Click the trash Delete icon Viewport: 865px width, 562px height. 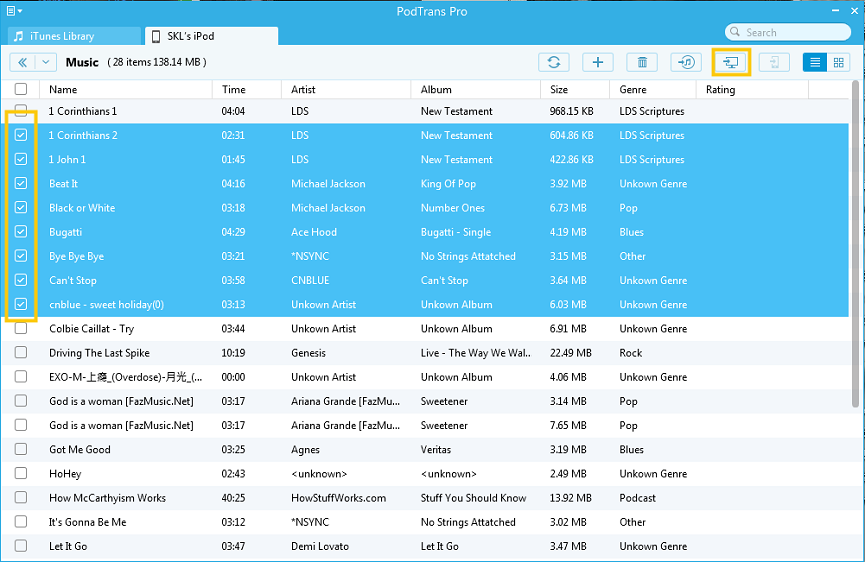642,62
